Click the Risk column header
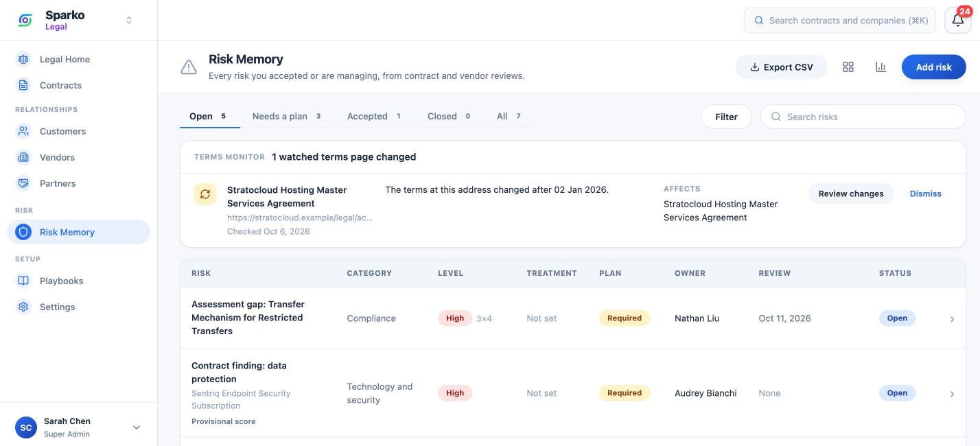The image size is (980, 446). 201,273
